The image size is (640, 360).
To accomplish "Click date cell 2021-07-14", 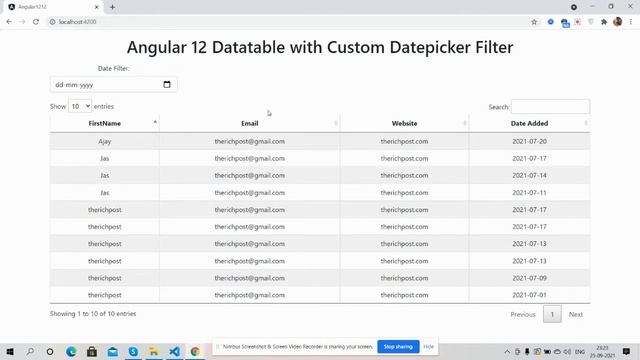I will pos(529,175).
